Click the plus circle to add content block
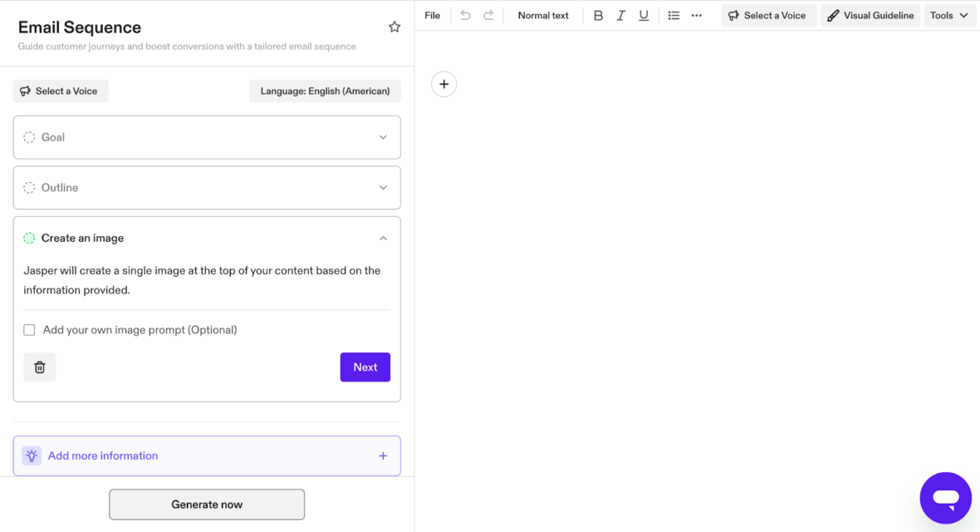 pos(444,84)
